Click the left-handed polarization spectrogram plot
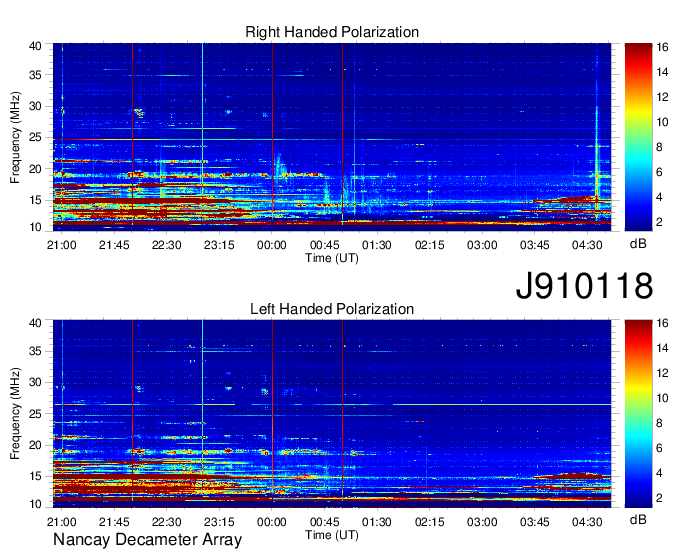The width and height of the screenshot is (680, 552). [332, 414]
